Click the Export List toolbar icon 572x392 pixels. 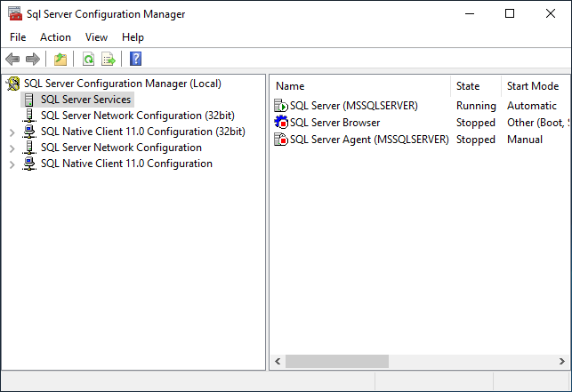click(x=109, y=60)
